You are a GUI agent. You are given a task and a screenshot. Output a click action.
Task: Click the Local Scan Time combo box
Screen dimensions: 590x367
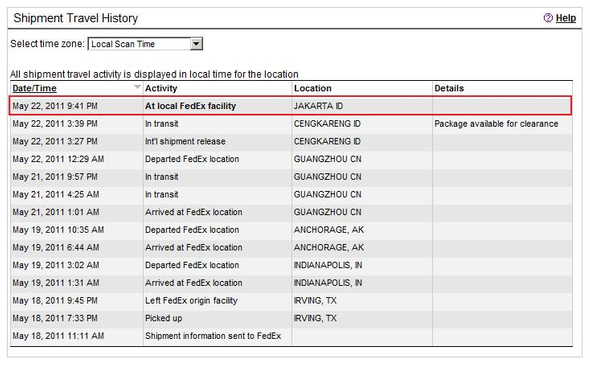click(145, 44)
